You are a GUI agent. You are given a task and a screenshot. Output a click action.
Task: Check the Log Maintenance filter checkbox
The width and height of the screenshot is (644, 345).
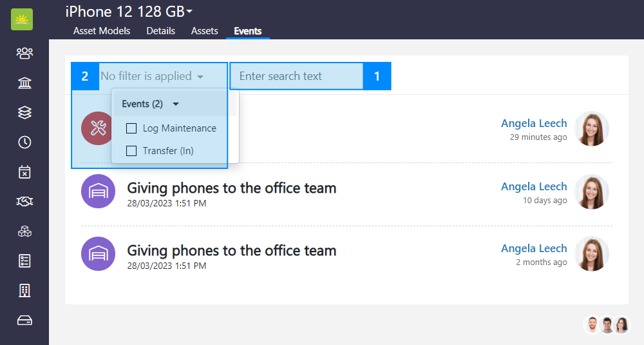[131, 128]
